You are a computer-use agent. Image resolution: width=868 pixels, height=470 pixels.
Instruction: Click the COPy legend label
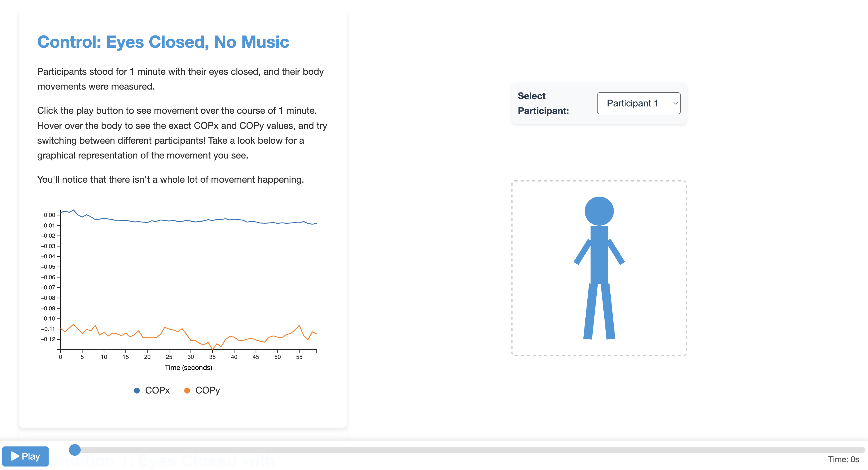pyautogui.click(x=208, y=391)
